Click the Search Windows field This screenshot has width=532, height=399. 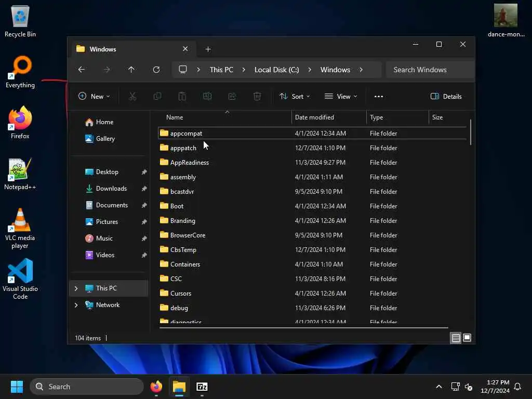(x=430, y=70)
